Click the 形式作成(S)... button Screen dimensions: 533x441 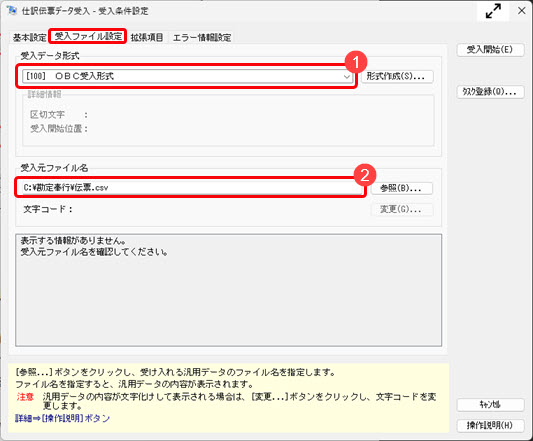[397, 77]
